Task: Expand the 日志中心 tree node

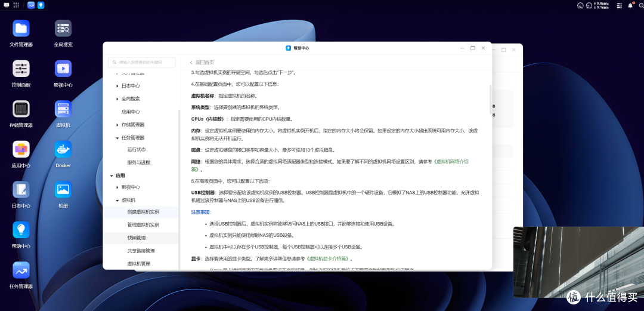Action: (x=117, y=86)
